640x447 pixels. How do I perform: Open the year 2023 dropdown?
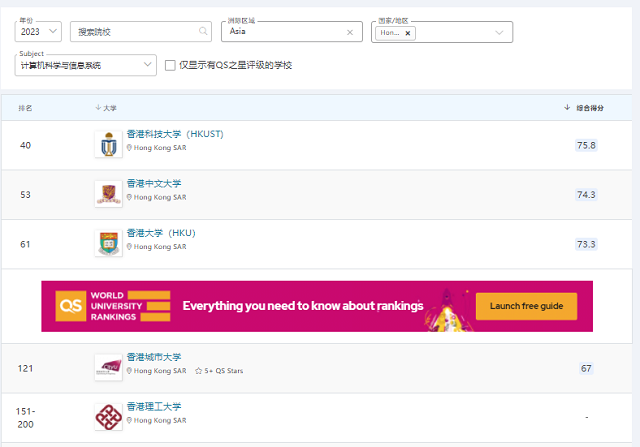tap(38, 32)
